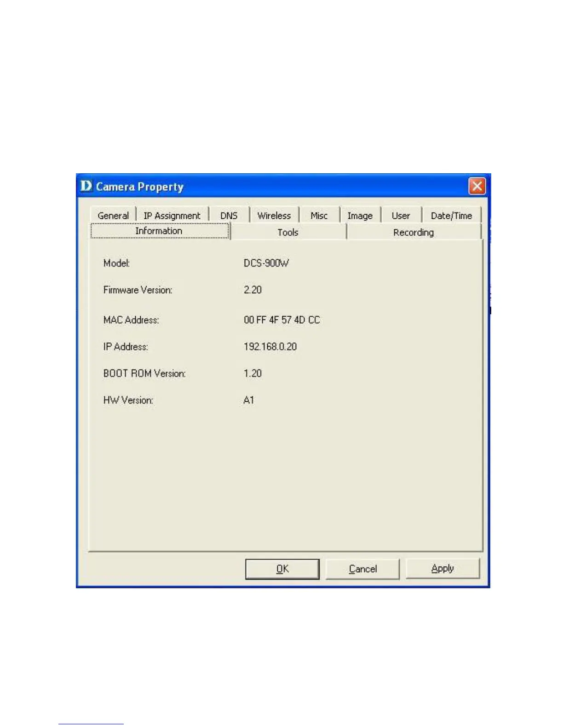
Task: Switch to the Image tab
Action: tap(360, 216)
